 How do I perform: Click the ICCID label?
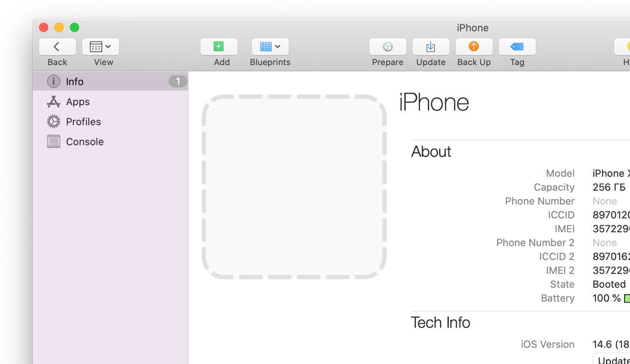tap(561, 215)
